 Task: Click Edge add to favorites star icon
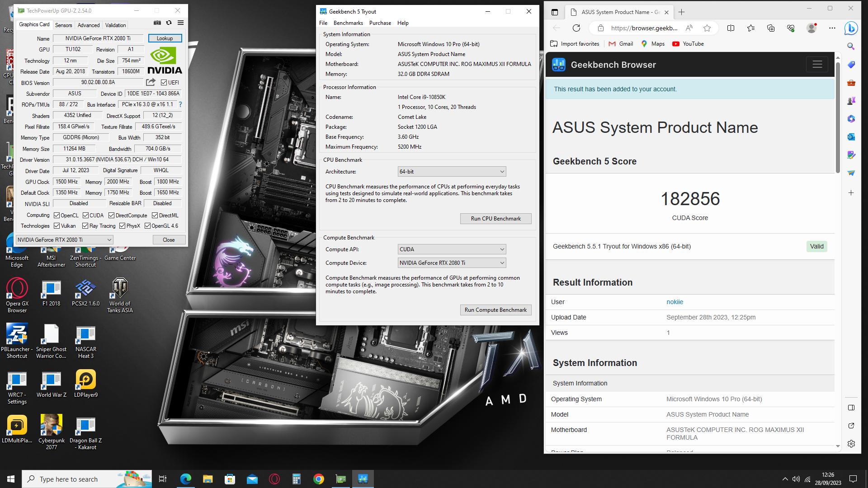click(x=707, y=28)
